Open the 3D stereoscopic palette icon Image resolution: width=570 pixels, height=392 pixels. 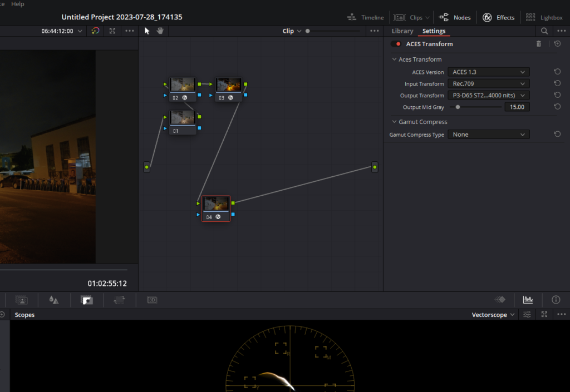coord(152,300)
